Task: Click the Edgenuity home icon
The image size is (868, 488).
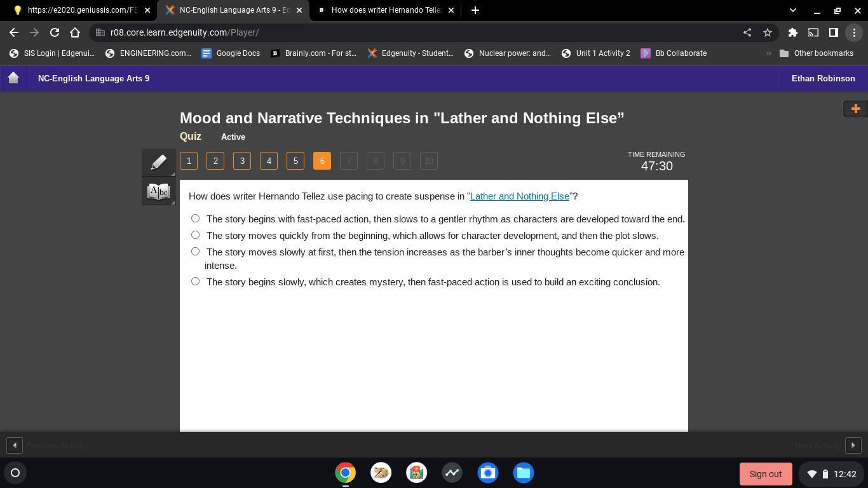Action: (13, 78)
